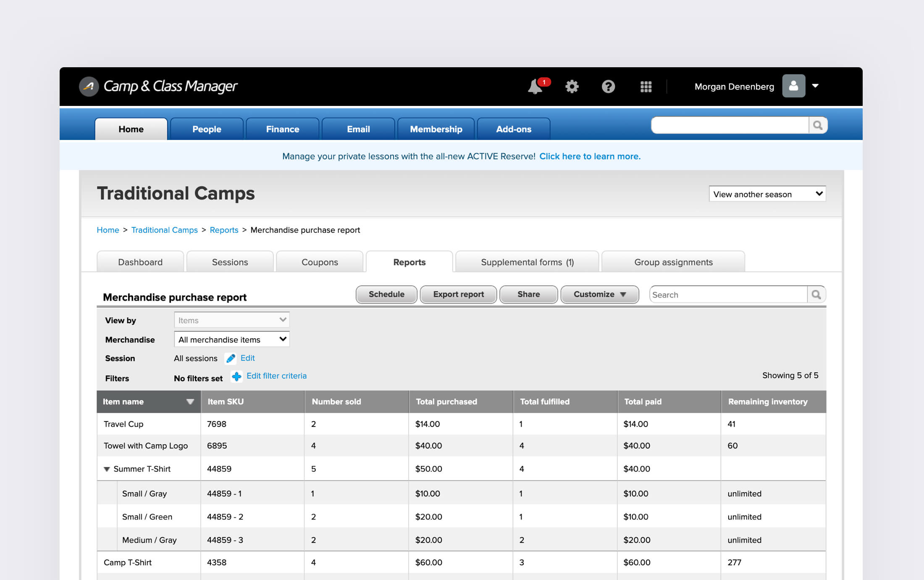The image size is (924, 580).
Task: Open settings gear icon in header
Action: click(x=572, y=87)
